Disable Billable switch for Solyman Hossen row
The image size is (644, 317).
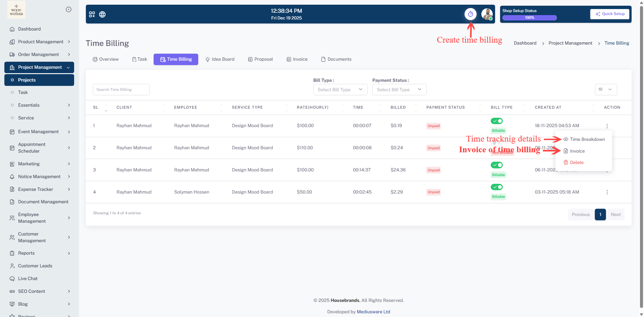tap(496, 187)
